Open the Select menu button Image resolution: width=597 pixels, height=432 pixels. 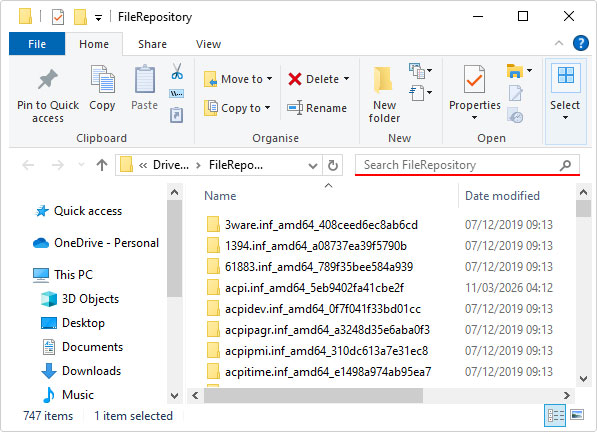[565, 101]
